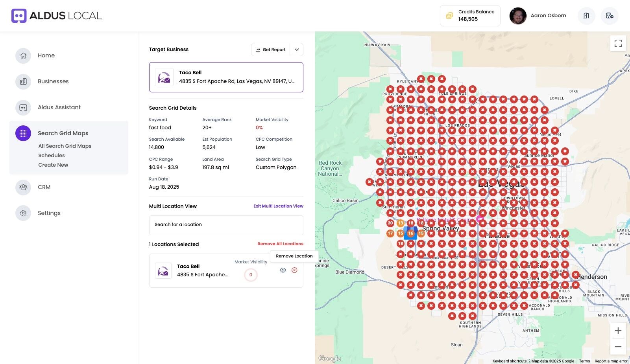The width and height of the screenshot is (630, 364).
Task: Click the Credits Balance coins icon
Action: click(449, 16)
